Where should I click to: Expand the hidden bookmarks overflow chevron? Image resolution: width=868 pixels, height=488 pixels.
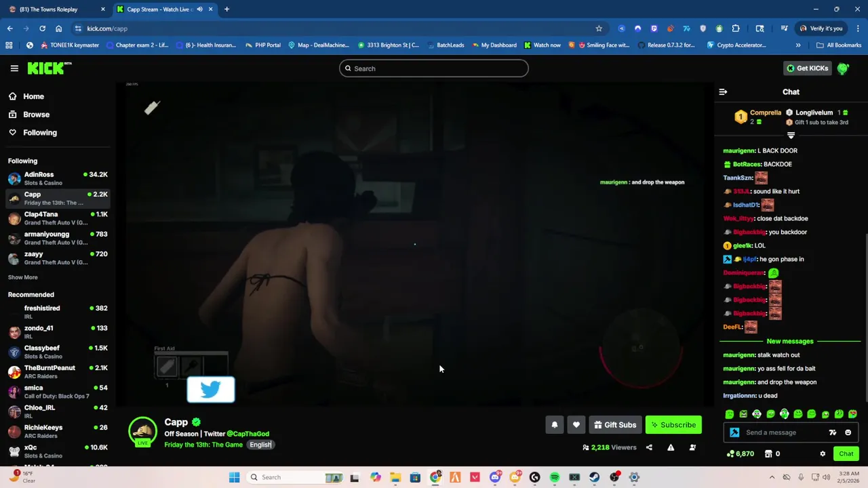tap(798, 45)
